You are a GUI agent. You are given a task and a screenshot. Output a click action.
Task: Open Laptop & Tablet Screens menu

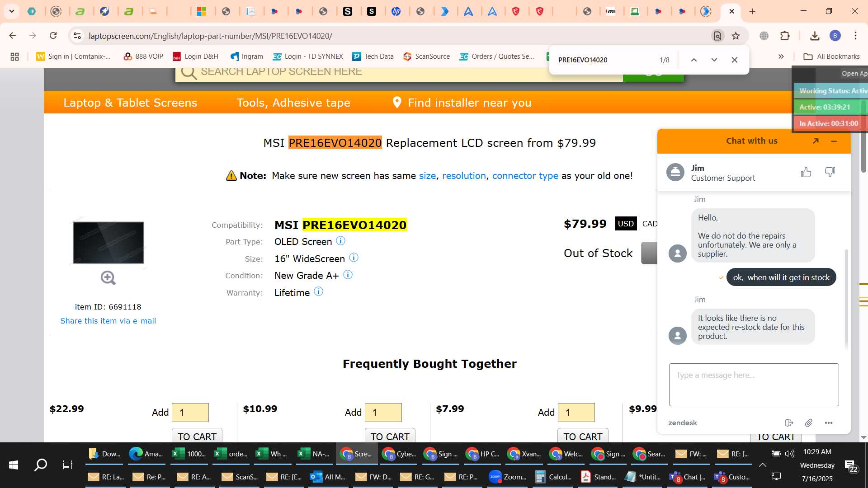(130, 103)
